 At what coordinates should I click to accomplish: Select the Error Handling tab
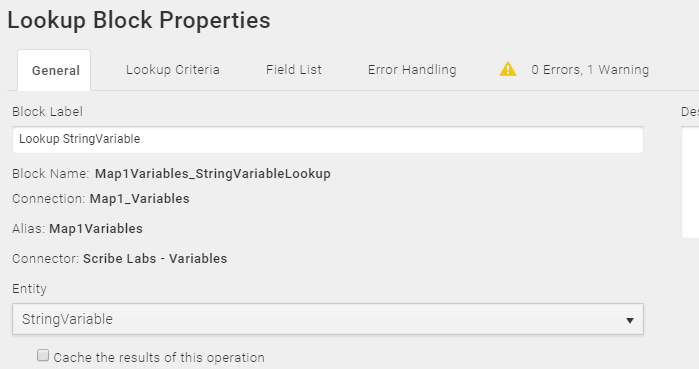412,70
